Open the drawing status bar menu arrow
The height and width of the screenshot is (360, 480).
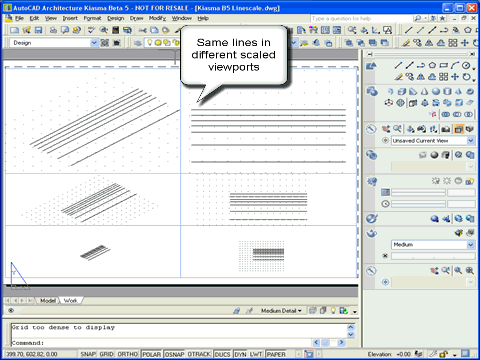tap(355, 312)
